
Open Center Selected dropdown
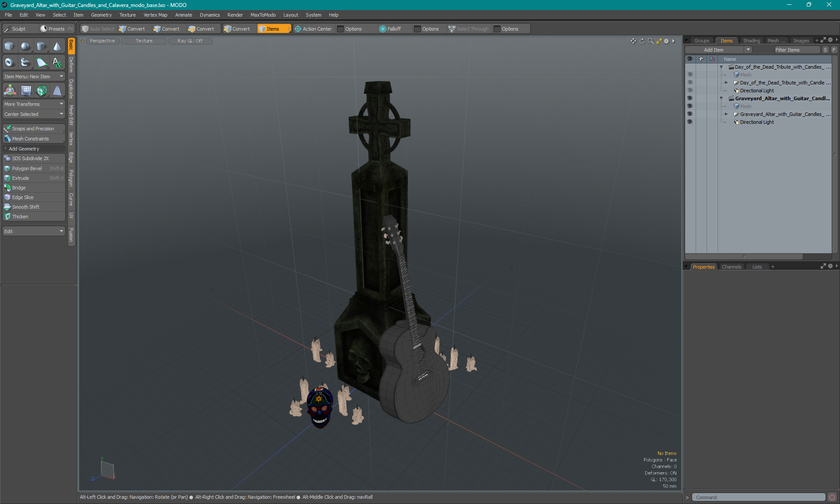click(x=34, y=114)
